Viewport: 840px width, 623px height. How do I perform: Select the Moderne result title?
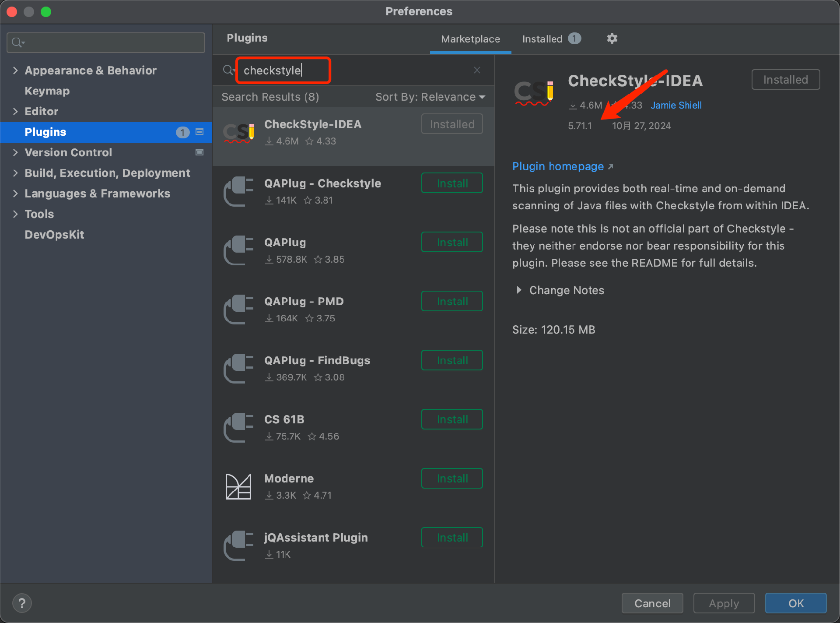coord(289,479)
